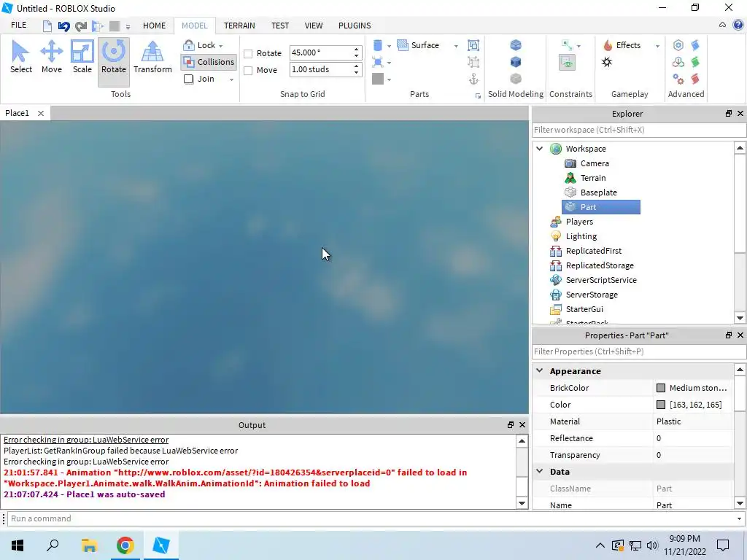Image resolution: width=747 pixels, height=560 pixels.
Task: Increase Rotate snap degrees stepper
Action: tap(356, 49)
